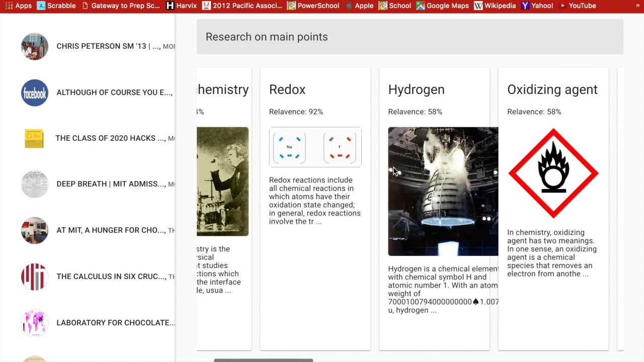
Task: Click the Hydrogen description text
Action: point(443,290)
